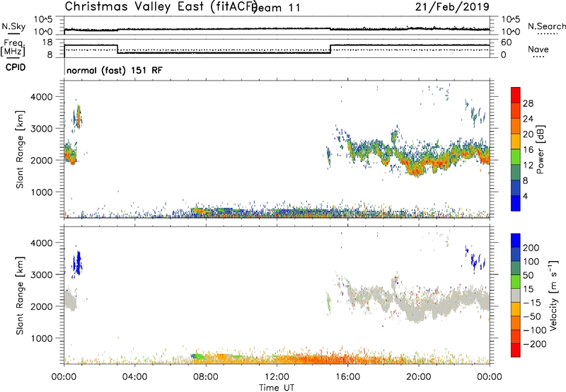Click the "Velocity [m s⁻¹]" color bar title
Viewport: 566px width, 392px height.
(553, 296)
